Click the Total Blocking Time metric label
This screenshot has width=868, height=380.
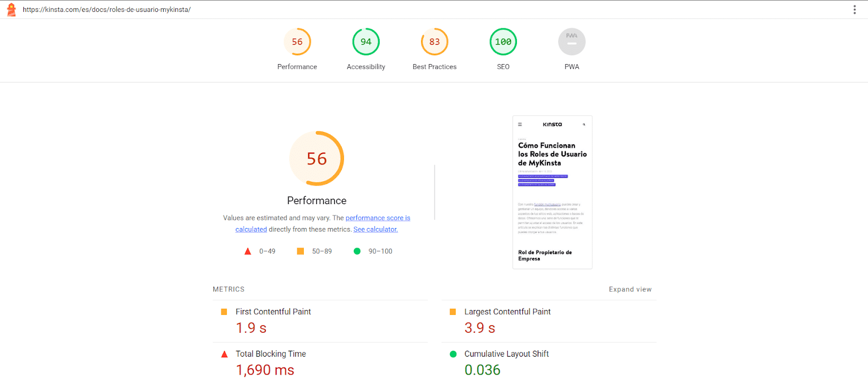pos(271,354)
